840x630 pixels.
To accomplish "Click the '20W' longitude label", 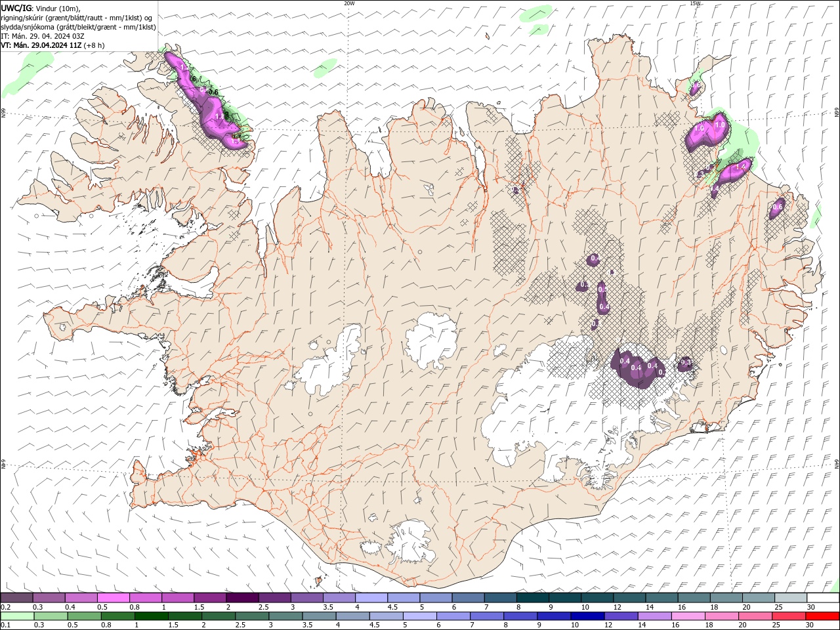I will click(349, 3).
